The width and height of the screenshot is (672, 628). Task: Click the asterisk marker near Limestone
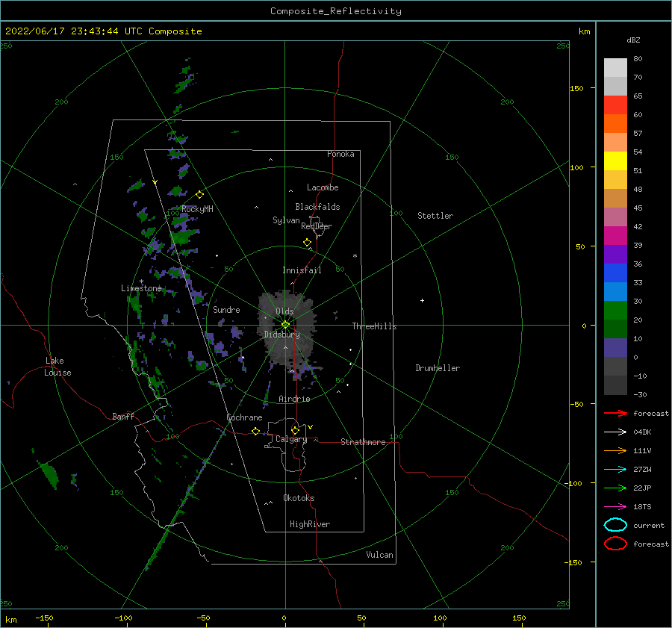[141, 282]
